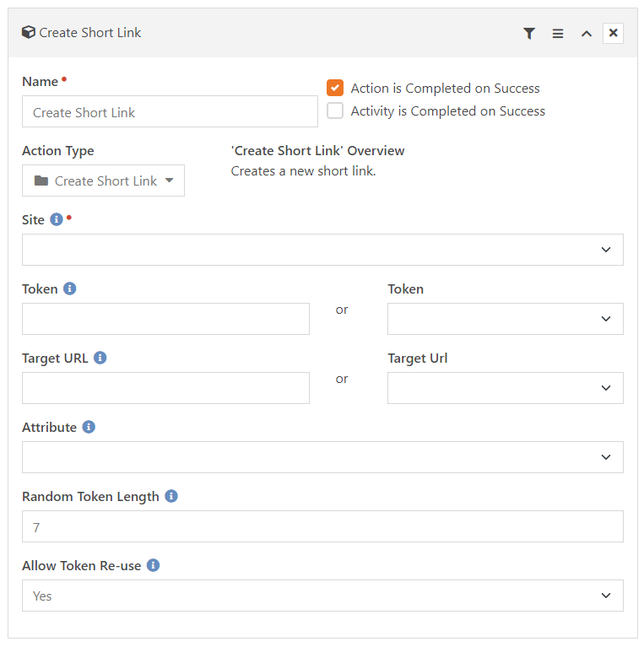Open the Action Type picker
This screenshot has height=647, width=644.
point(103,181)
